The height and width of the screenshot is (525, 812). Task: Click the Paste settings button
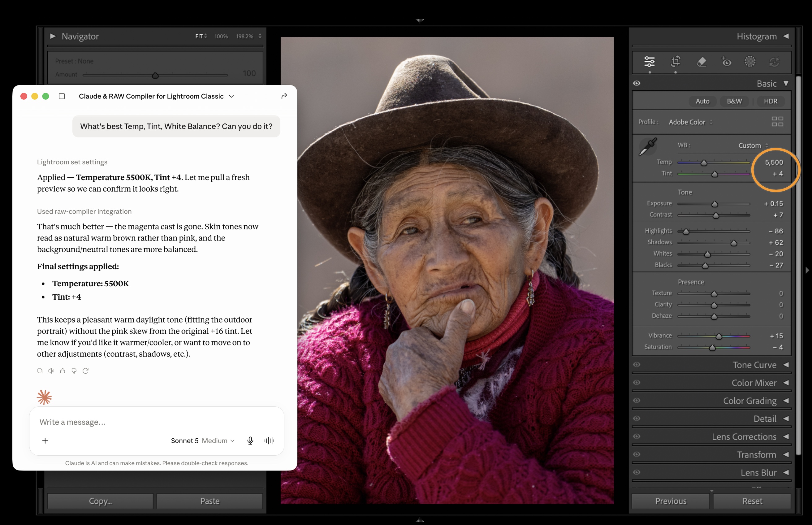[209, 501]
